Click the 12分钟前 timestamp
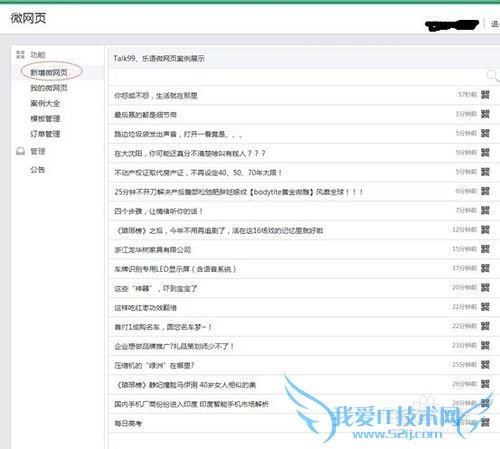The image size is (500, 449). 464,230
